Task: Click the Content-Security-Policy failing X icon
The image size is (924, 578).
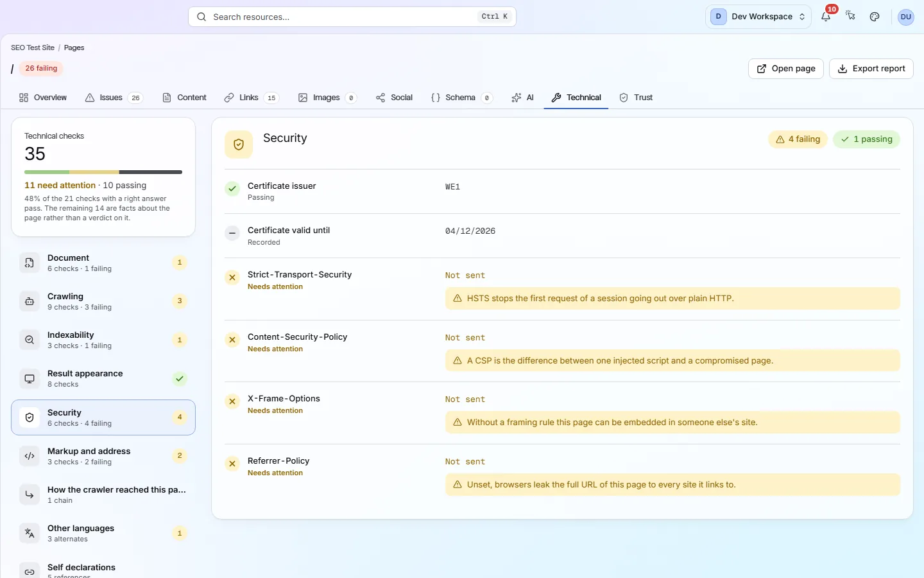Action: pos(232,340)
